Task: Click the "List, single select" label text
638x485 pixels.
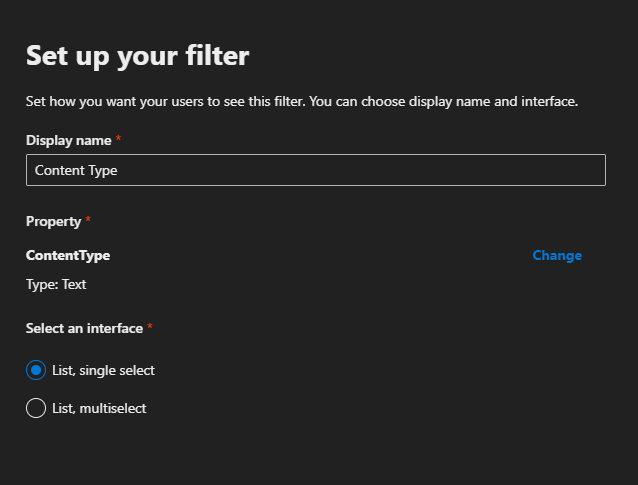Action: pos(103,370)
